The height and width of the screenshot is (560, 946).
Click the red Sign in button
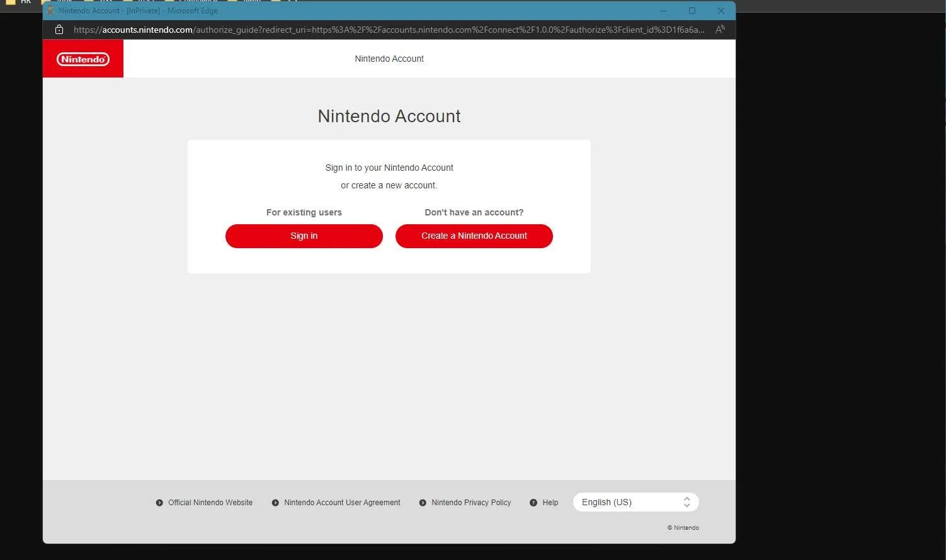click(x=304, y=236)
